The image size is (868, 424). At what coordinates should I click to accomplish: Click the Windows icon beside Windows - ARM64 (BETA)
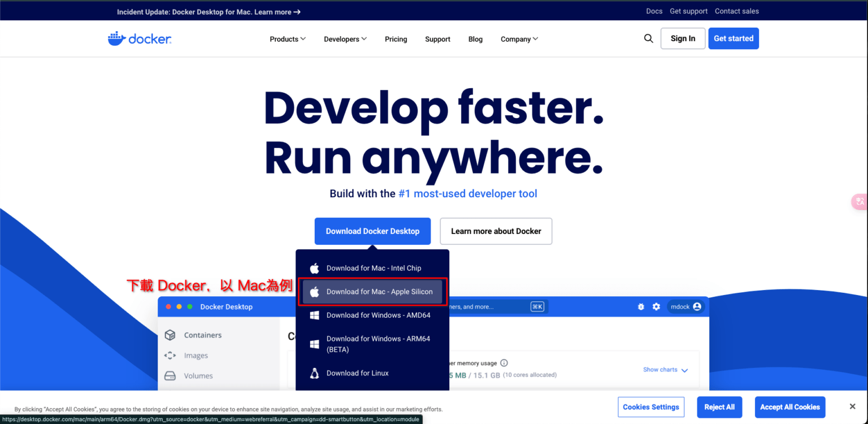click(315, 344)
